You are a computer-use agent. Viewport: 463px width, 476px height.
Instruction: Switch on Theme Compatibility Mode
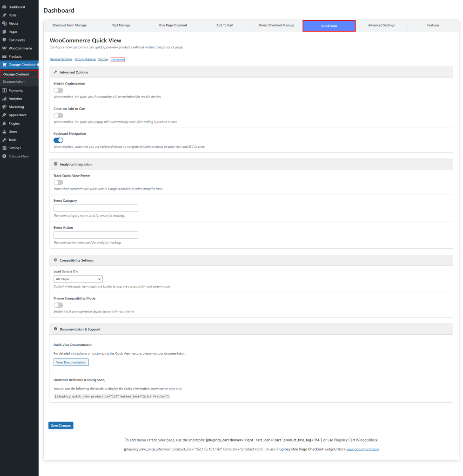(x=58, y=305)
